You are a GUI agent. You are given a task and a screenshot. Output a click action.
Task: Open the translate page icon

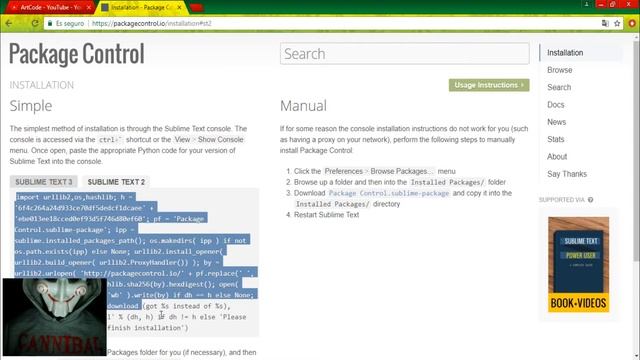pyautogui.click(x=605, y=24)
